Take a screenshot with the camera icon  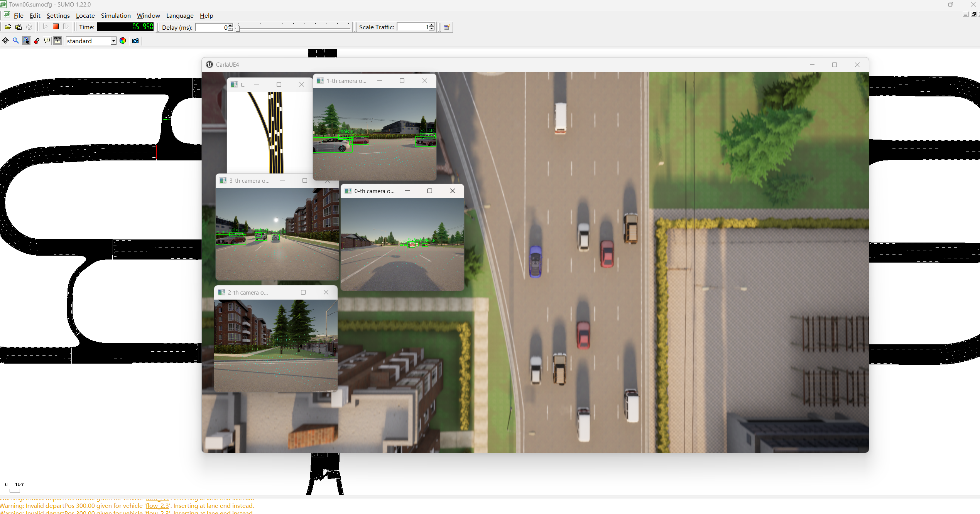(x=135, y=41)
